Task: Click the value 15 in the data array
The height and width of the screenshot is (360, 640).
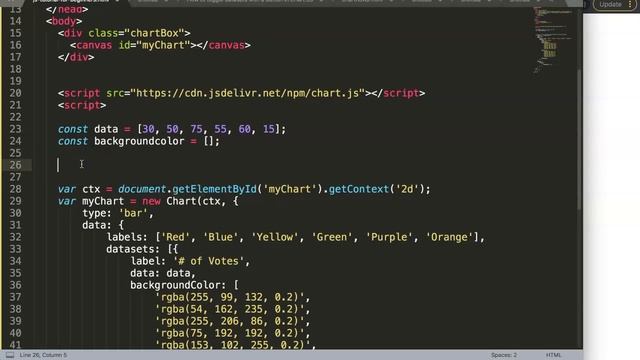Action: coord(269,129)
